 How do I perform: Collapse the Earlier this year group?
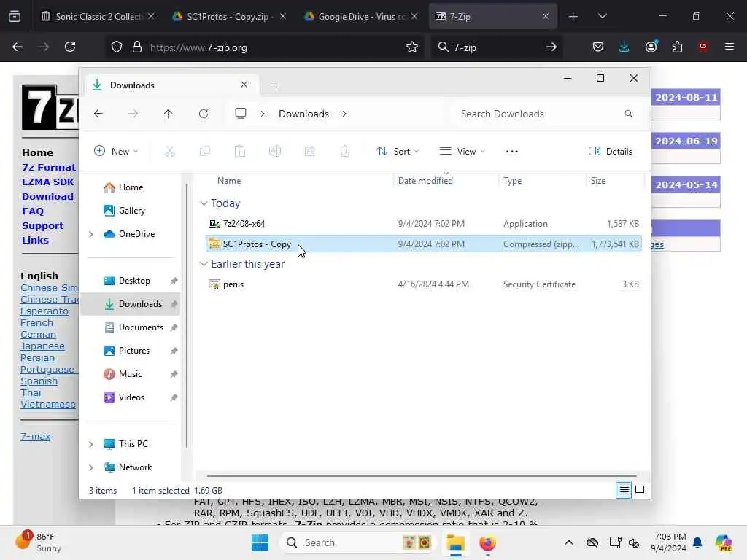click(x=204, y=264)
